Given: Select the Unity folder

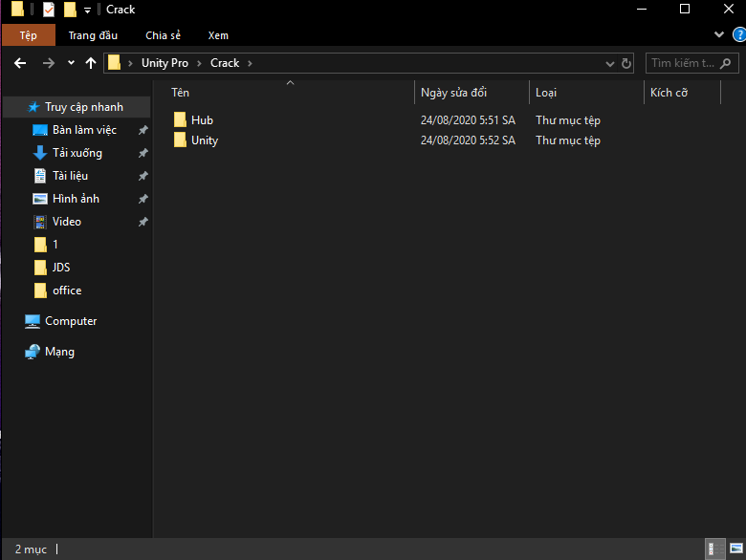Looking at the screenshot, I should point(204,140).
